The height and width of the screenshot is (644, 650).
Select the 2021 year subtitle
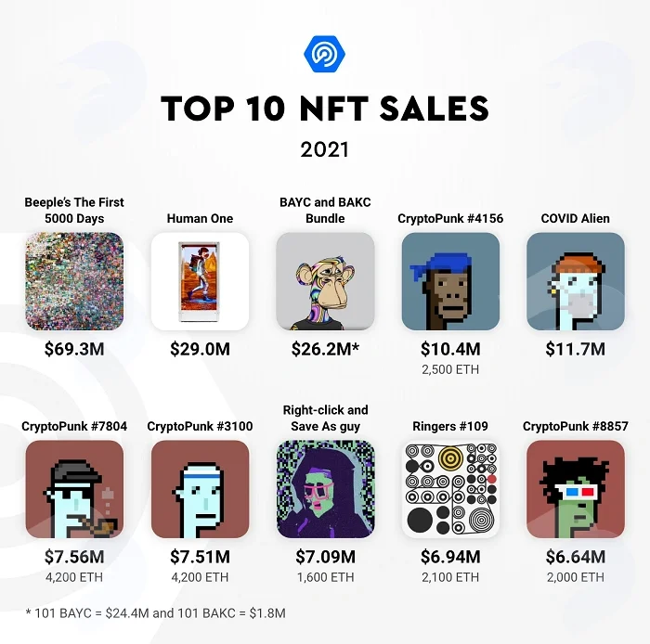point(325,149)
